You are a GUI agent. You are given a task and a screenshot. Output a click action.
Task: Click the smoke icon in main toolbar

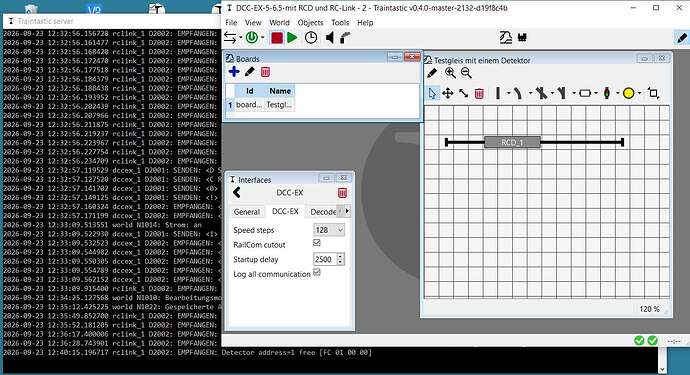(345, 38)
